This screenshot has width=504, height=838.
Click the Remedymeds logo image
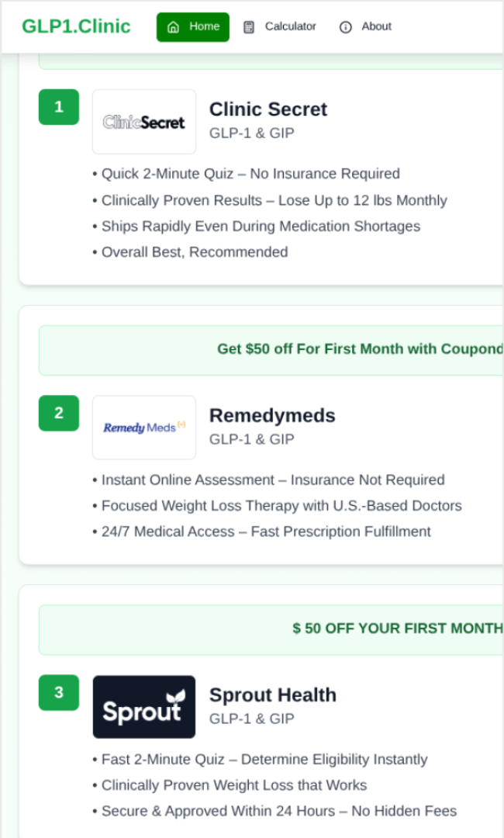pos(144,428)
